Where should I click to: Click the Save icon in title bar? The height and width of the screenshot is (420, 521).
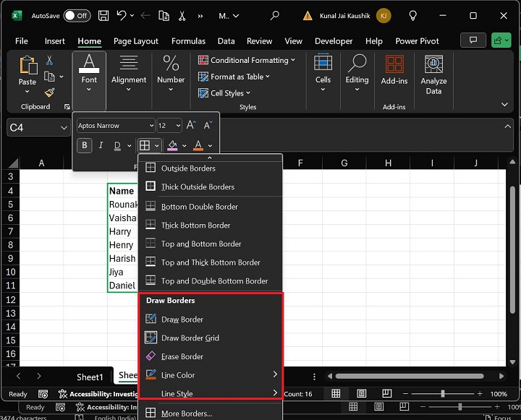point(103,15)
